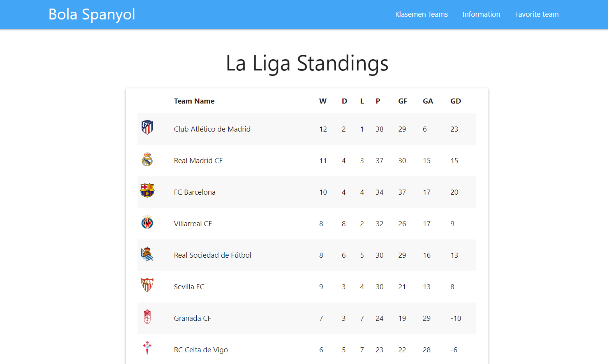The width and height of the screenshot is (608, 364).
Task: Click the Villarreal CF team name
Action: click(193, 224)
